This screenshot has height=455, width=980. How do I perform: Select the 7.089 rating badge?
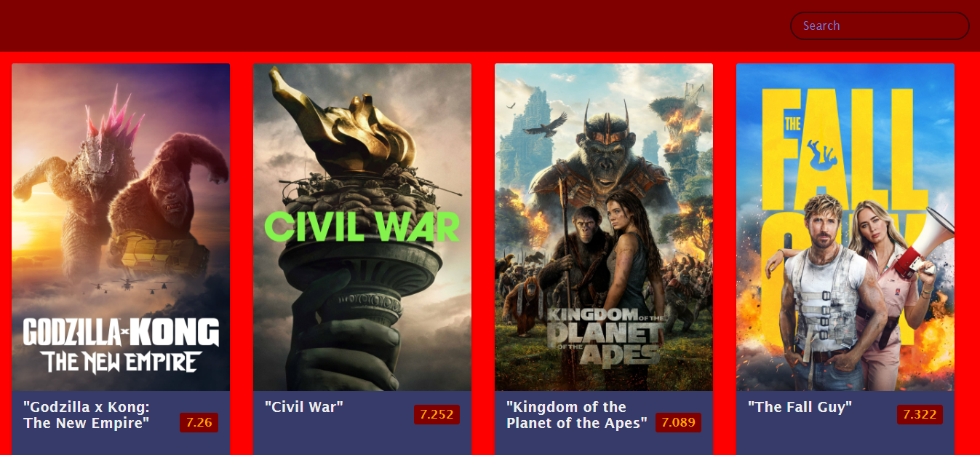coord(678,422)
